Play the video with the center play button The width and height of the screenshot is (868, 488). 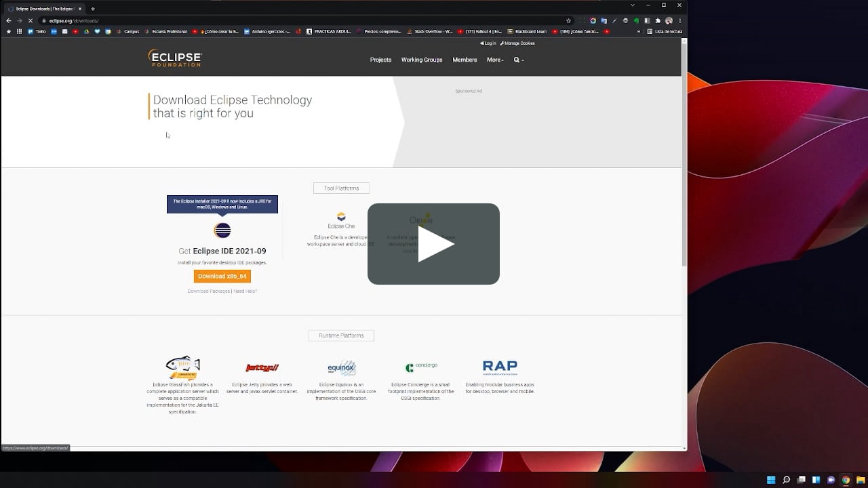433,244
